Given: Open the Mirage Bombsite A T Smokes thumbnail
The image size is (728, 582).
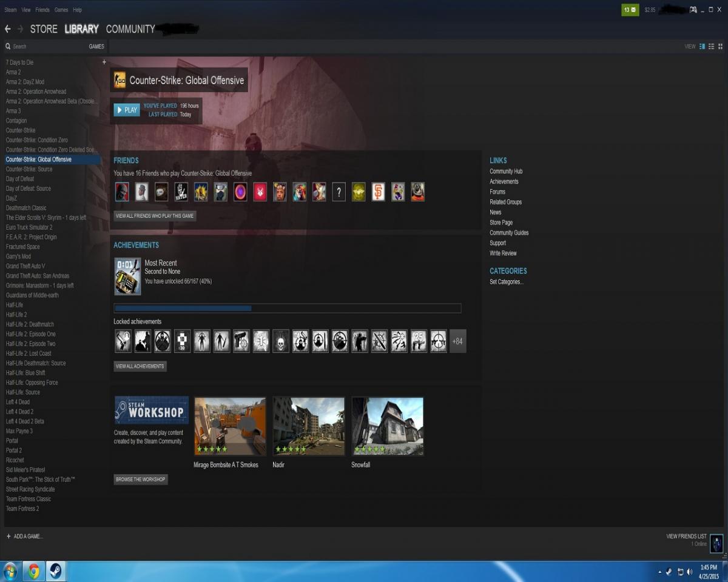Looking at the screenshot, I should (230, 426).
